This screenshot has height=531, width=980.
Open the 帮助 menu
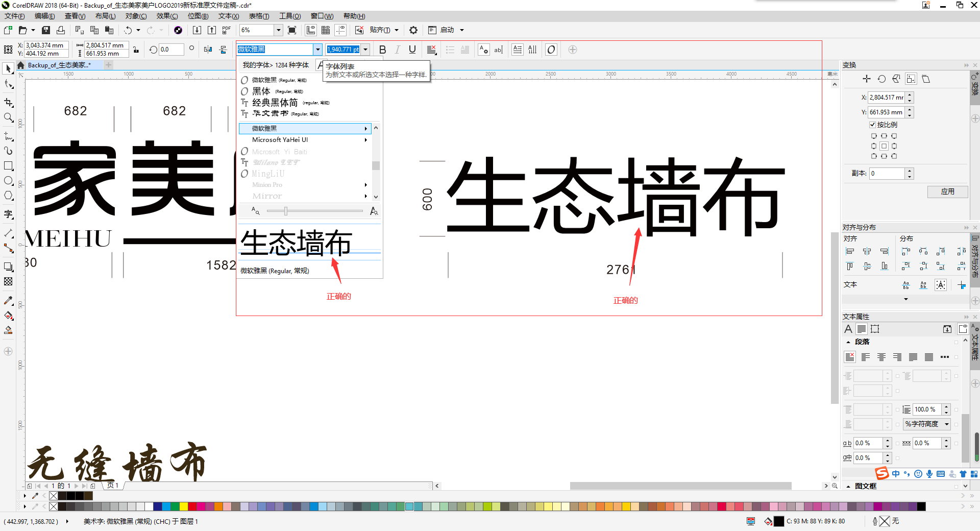pos(354,16)
